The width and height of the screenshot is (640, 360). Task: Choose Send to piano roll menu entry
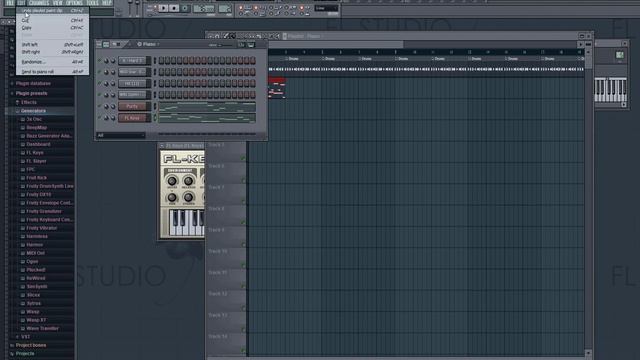tap(52, 72)
